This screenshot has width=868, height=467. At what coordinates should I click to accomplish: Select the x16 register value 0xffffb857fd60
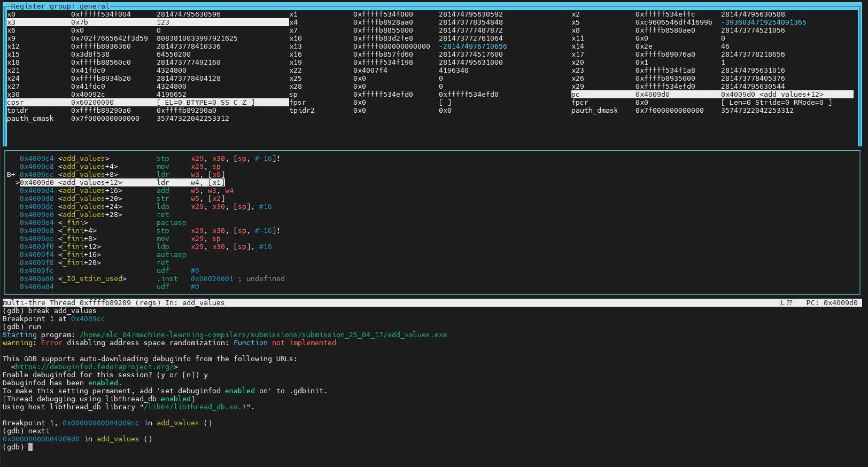[383, 55]
